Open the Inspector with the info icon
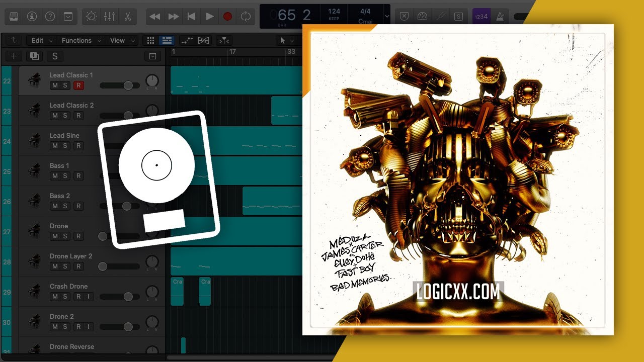The height and width of the screenshot is (362, 644). 32,17
